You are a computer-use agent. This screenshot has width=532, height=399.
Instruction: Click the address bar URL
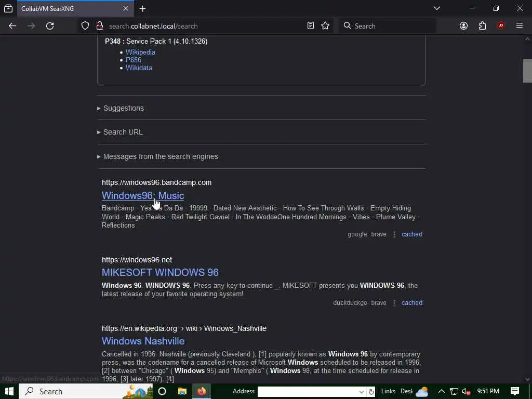click(x=153, y=26)
